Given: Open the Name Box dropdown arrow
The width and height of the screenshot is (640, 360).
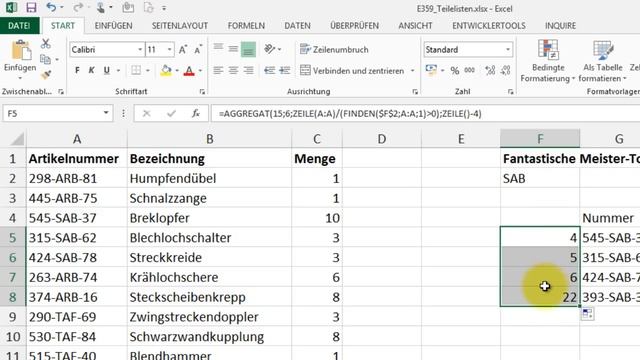Looking at the screenshot, I should 106,113.
